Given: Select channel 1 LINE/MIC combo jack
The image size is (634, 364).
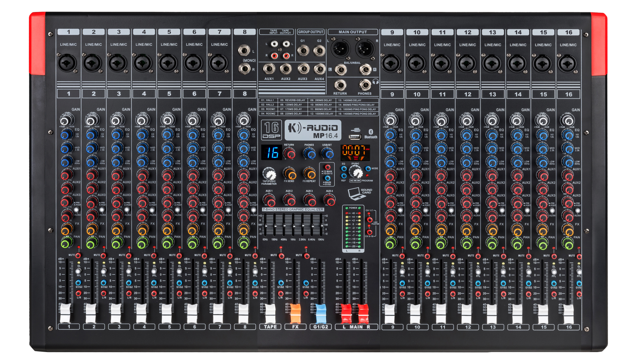Looking at the screenshot, I should tap(67, 63).
